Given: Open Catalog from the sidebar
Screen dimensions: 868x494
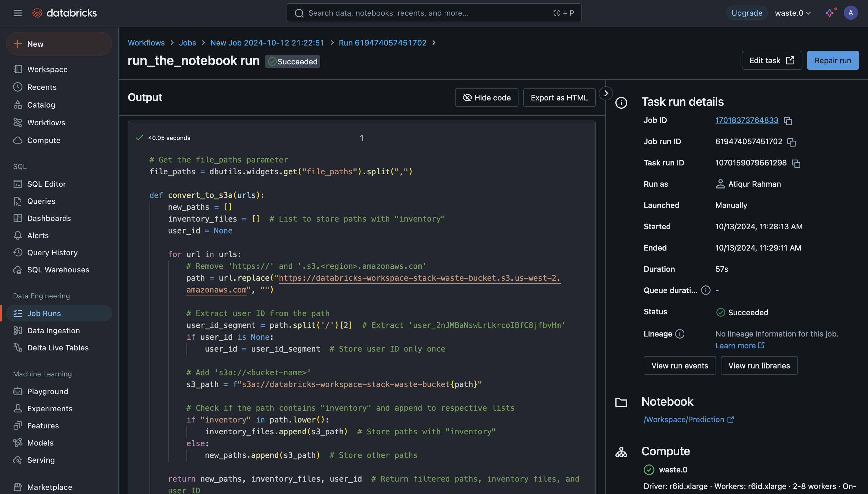Looking at the screenshot, I should click(41, 105).
